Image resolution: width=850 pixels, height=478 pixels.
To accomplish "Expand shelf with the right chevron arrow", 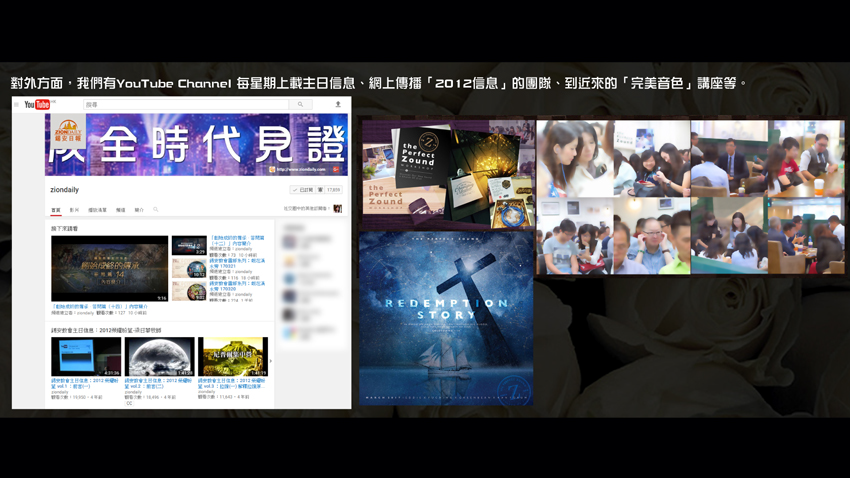I will [271, 361].
